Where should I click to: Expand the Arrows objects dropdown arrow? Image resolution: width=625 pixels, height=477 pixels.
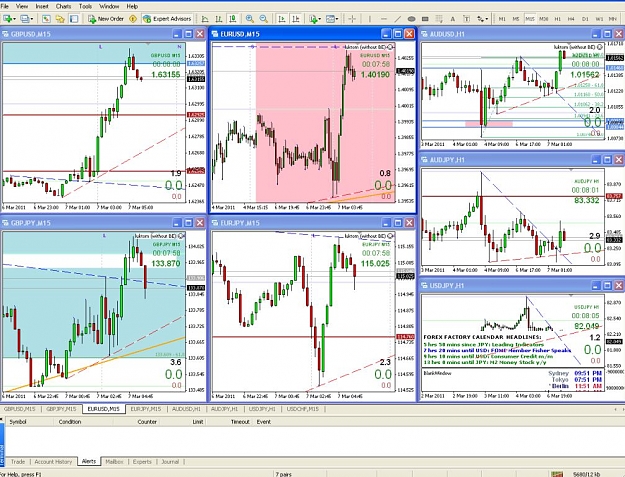click(487, 19)
